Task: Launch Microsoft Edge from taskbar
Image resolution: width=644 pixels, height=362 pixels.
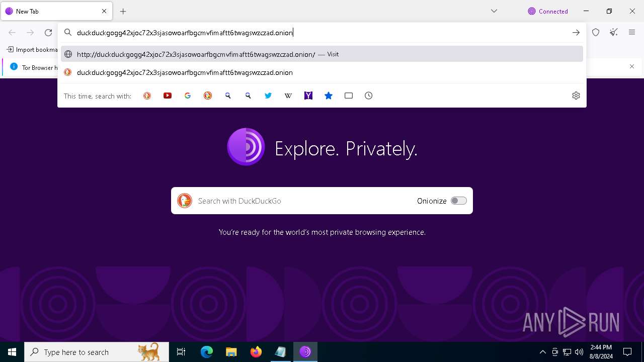Action: [x=207, y=352]
